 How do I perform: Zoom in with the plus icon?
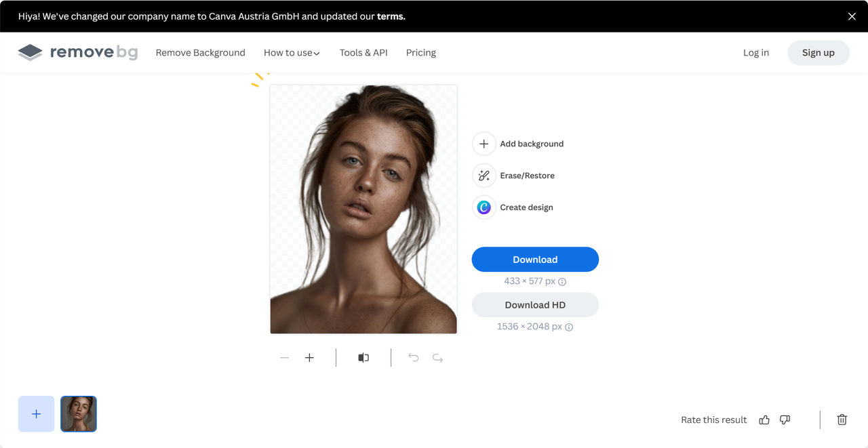309,358
